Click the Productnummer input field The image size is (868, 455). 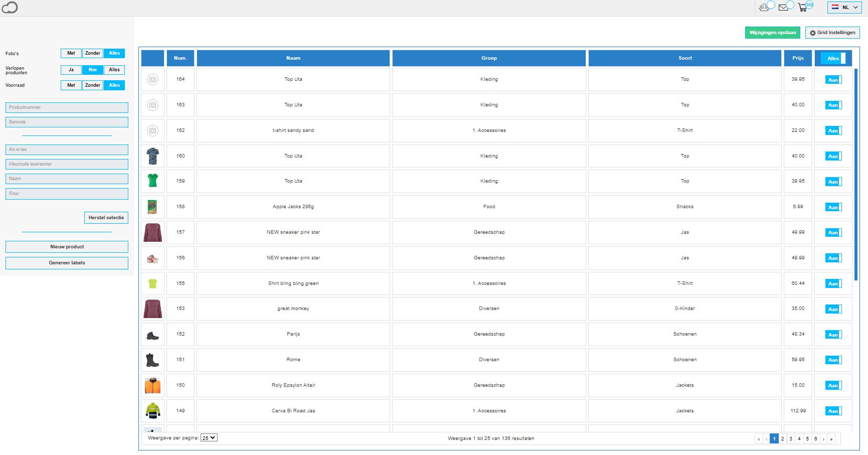pos(67,107)
